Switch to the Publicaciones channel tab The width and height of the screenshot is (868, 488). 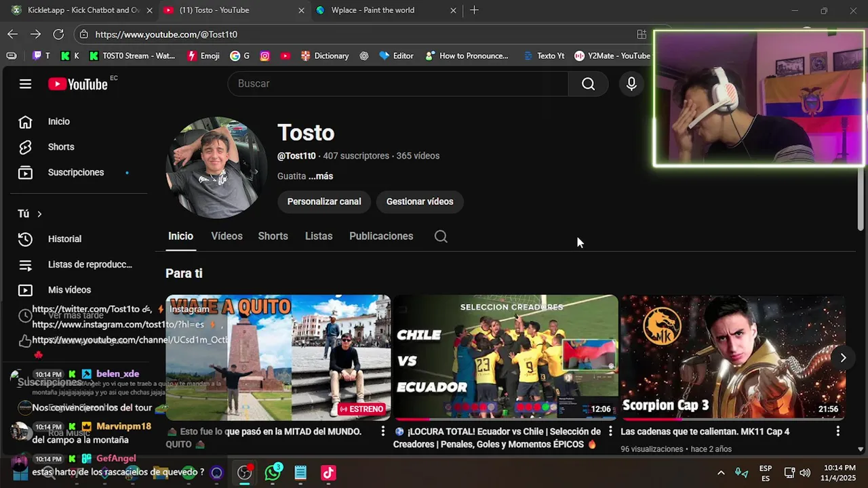click(x=381, y=237)
